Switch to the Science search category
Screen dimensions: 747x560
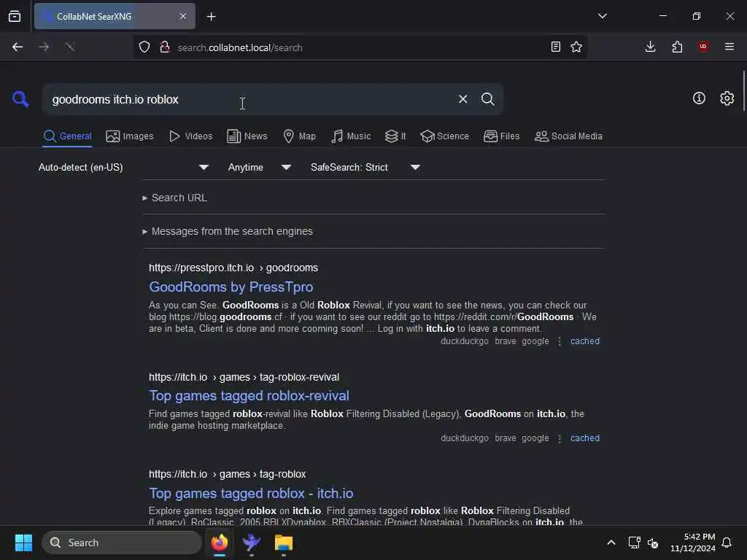coord(444,136)
